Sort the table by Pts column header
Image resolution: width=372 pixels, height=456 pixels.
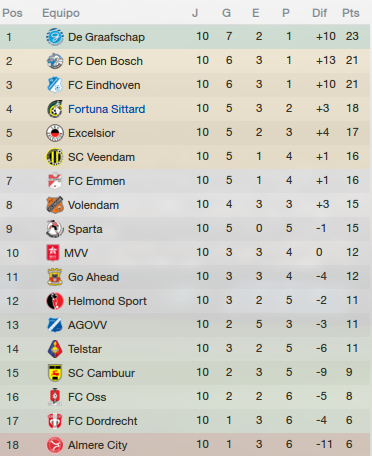click(x=351, y=13)
